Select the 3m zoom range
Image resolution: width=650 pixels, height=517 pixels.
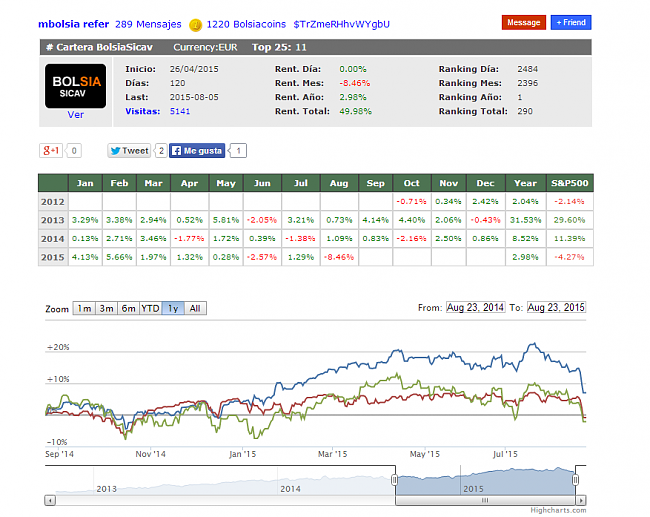(x=106, y=308)
